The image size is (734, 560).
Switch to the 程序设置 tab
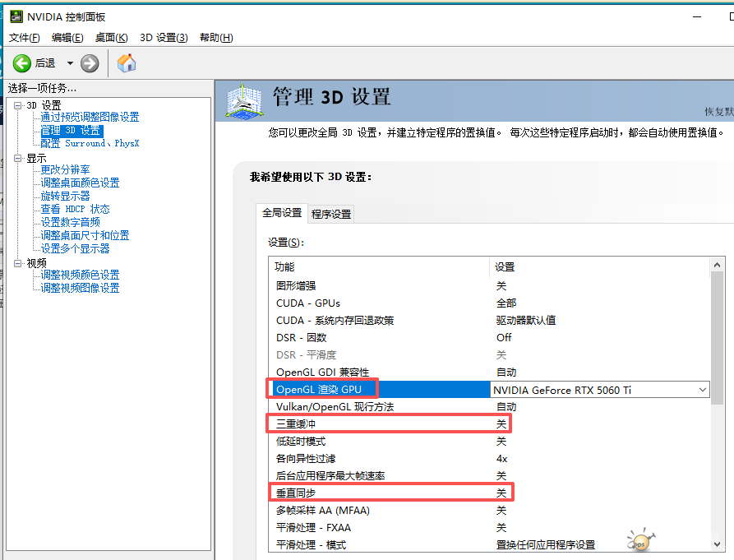331,214
